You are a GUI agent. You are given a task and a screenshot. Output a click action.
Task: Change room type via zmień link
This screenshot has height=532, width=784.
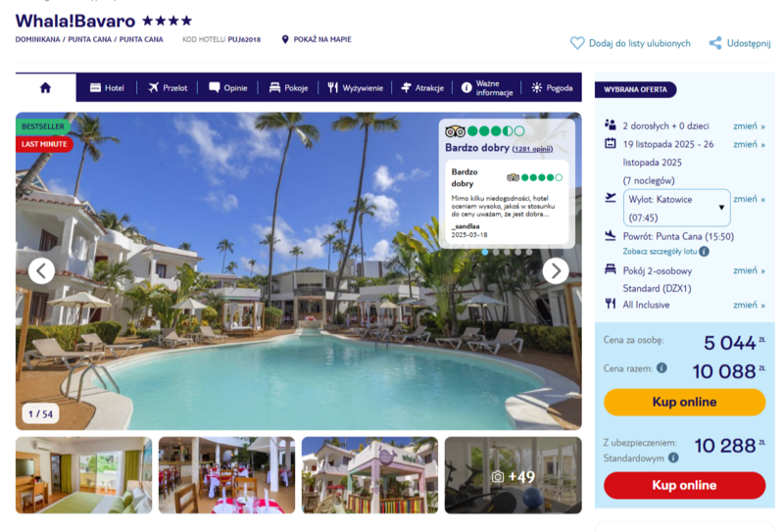coord(749,270)
